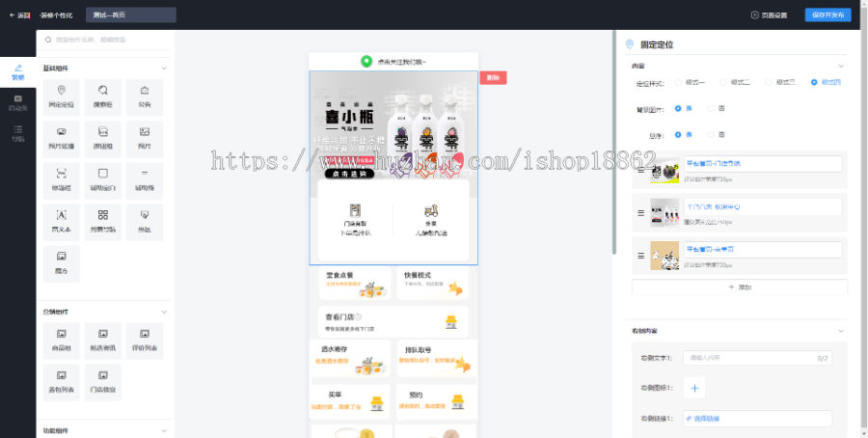
Task: Click the 查看门店 card in preview
Action: click(x=393, y=321)
